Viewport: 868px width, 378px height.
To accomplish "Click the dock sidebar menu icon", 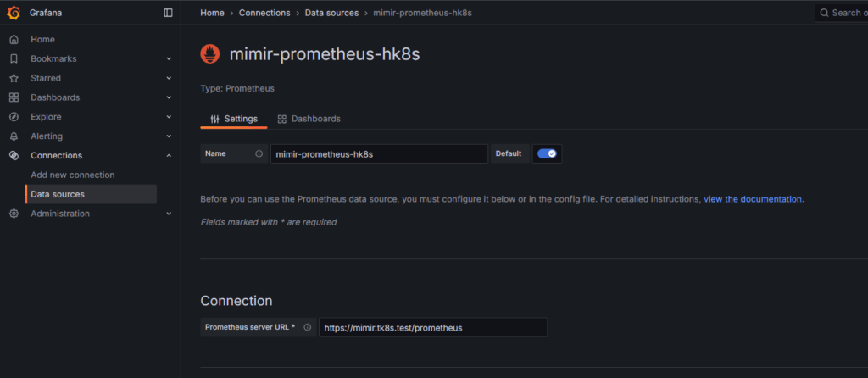I will coord(168,13).
